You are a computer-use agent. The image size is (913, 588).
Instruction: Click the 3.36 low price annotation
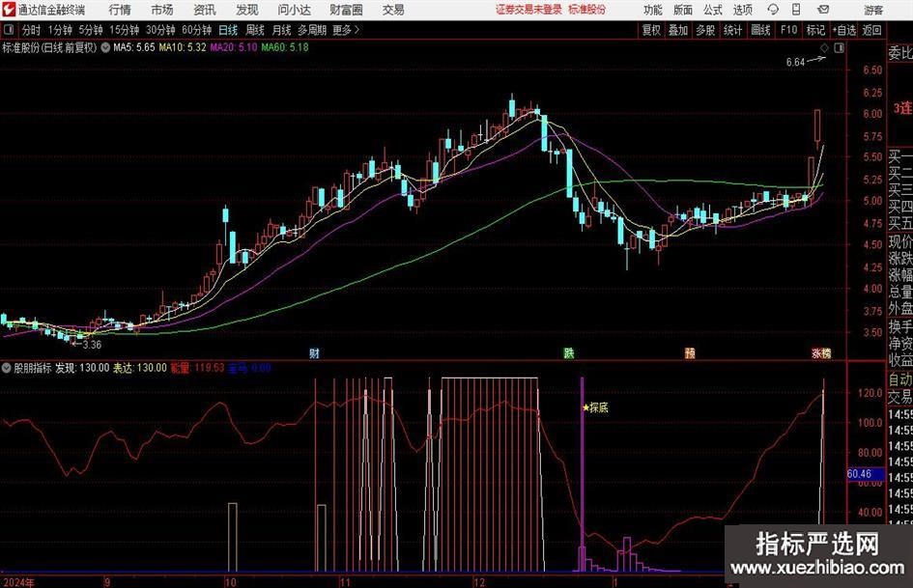coord(92,345)
